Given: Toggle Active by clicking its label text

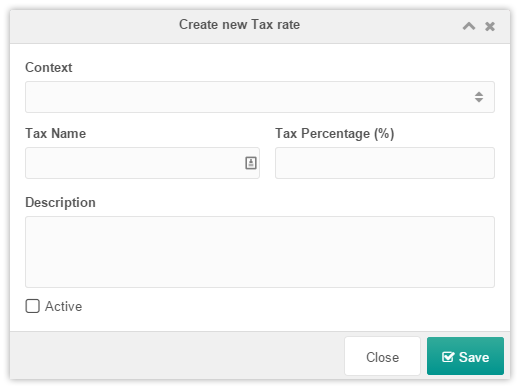Looking at the screenshot, I should point(63,306).
